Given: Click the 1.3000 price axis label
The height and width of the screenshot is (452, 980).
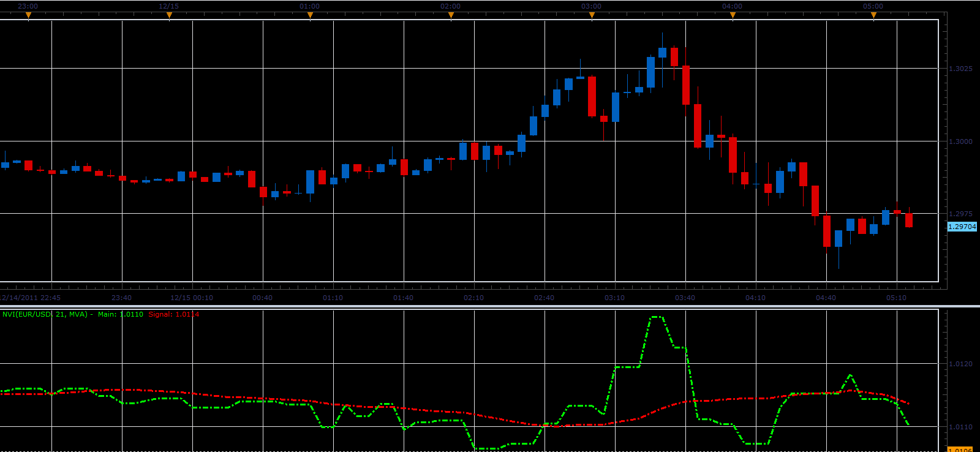Looking at the screenshot, I should click(960, 141).
